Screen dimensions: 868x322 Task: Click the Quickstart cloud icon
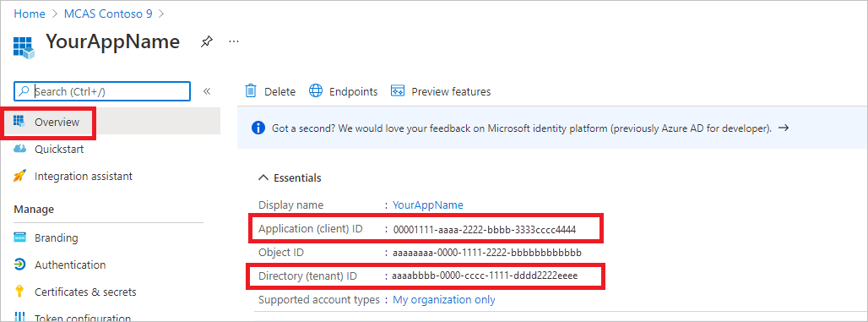(x=19, y=149)
